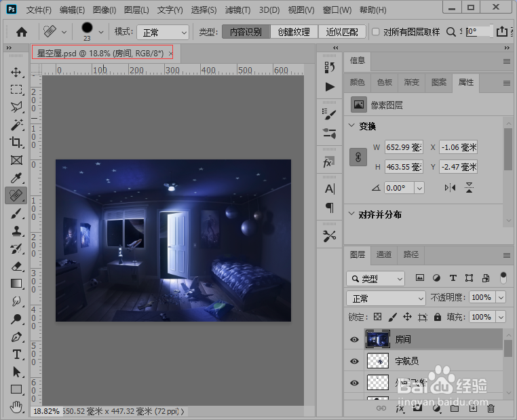
Task: Select the Crop tool
Action: point(16,142)
